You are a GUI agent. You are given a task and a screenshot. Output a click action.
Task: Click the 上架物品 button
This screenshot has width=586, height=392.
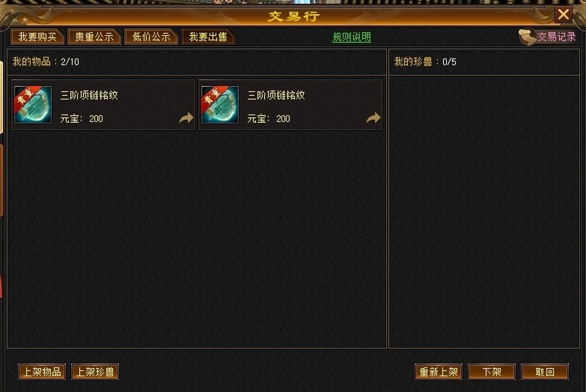pos(42,372)
